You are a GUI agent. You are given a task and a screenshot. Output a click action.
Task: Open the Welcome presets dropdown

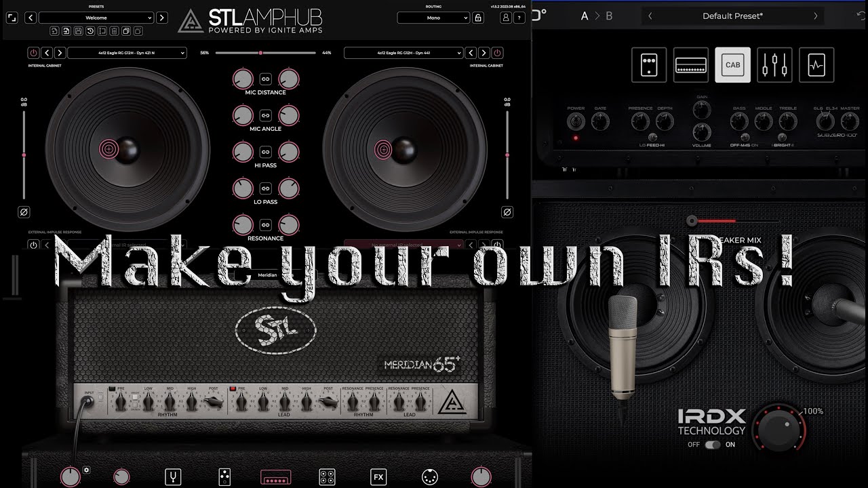click(x=96, y=18)
